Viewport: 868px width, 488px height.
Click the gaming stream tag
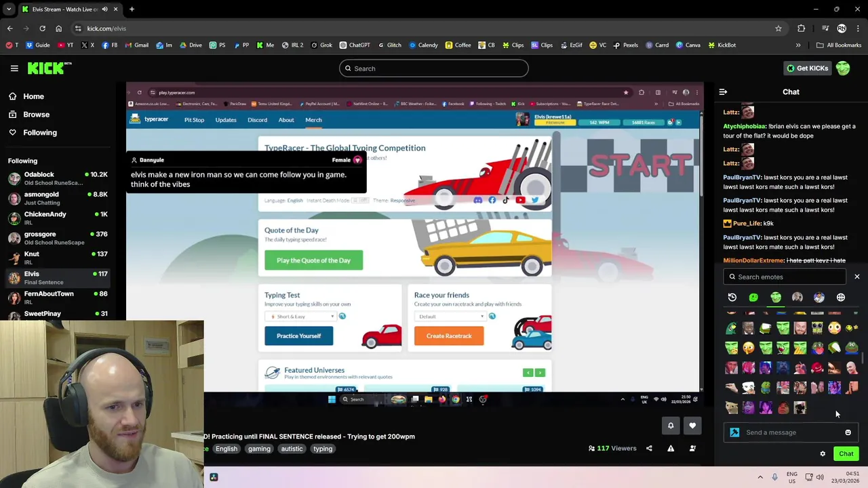click(259, 449)
